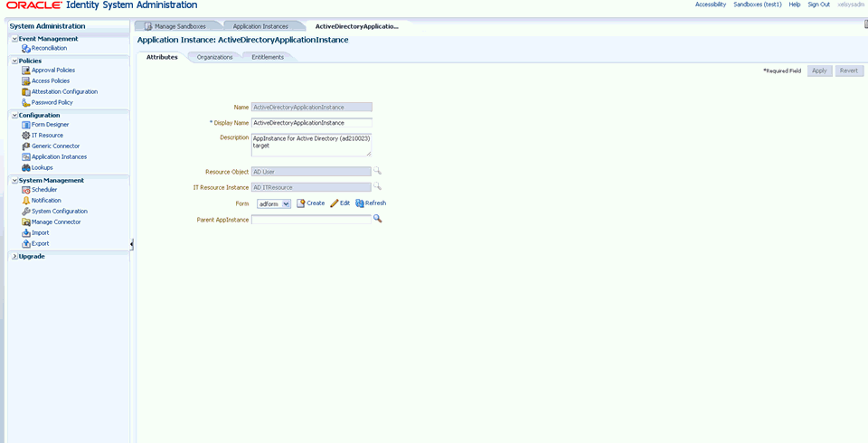Collapse the Policies section
The height and width of the screenshot is (443, 868).
coord(15,61)
